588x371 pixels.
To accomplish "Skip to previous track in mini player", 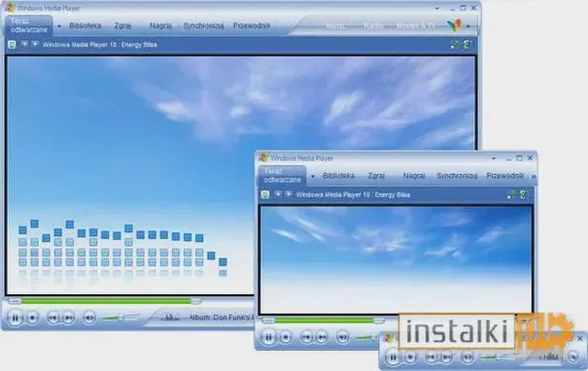I will [431, 356].
